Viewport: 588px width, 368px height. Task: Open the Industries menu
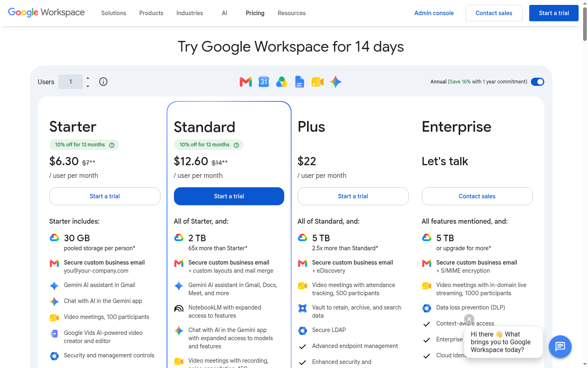click(189, 13)
